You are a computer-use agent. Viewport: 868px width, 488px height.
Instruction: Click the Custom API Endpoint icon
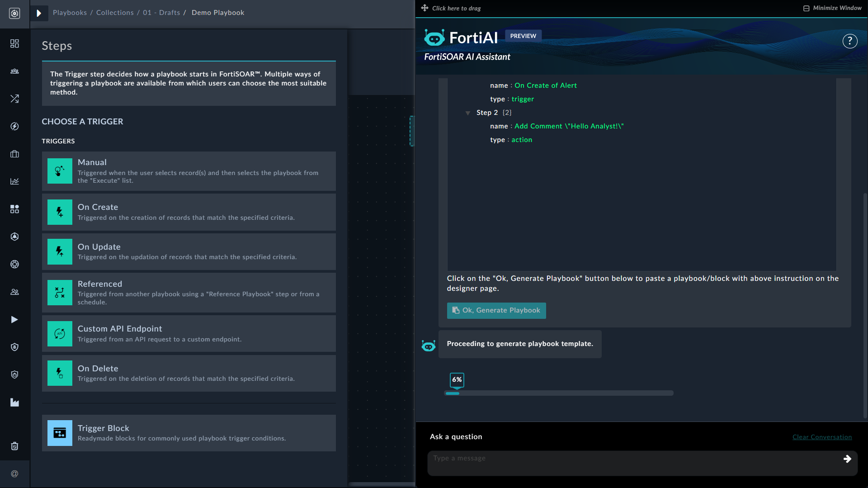[x=60, y=334]
